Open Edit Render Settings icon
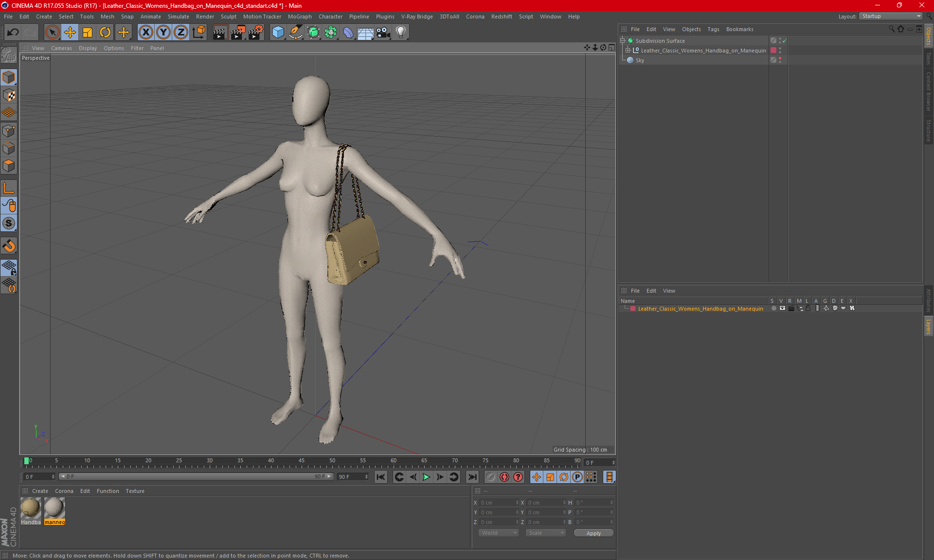The width and height of the screenshot is (934, 560). pyautogui.click(x=256, y=33)
